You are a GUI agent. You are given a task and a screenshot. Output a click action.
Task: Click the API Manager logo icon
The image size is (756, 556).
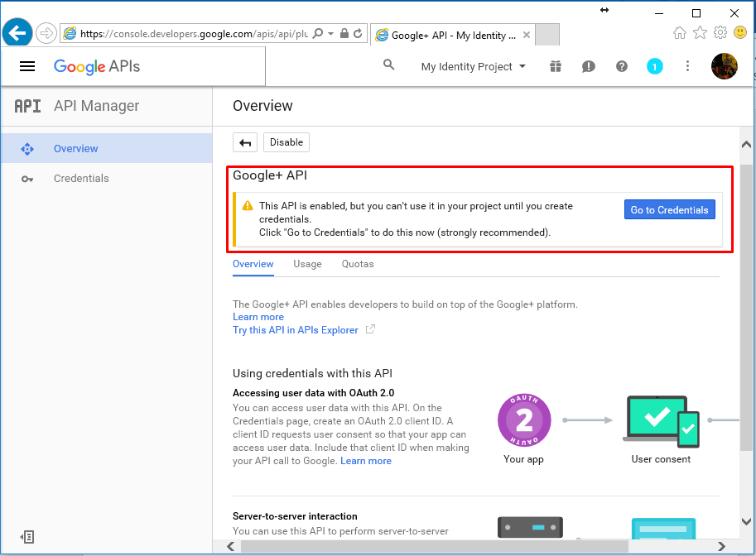[x=27, y=106]
